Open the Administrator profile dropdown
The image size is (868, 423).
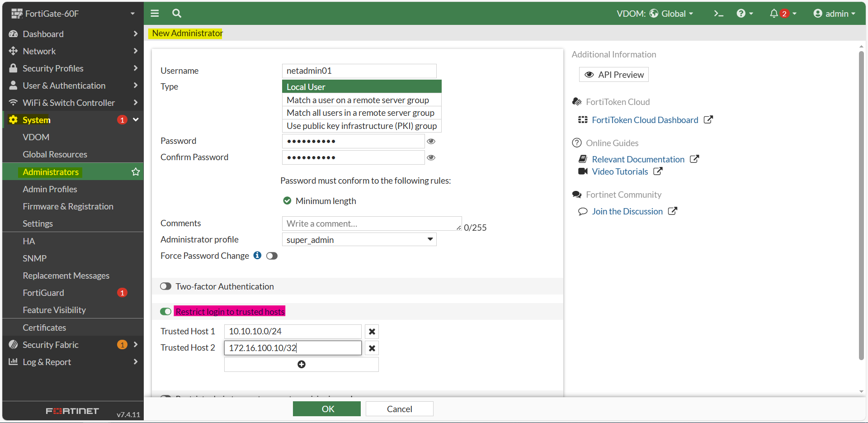point(359,239)
